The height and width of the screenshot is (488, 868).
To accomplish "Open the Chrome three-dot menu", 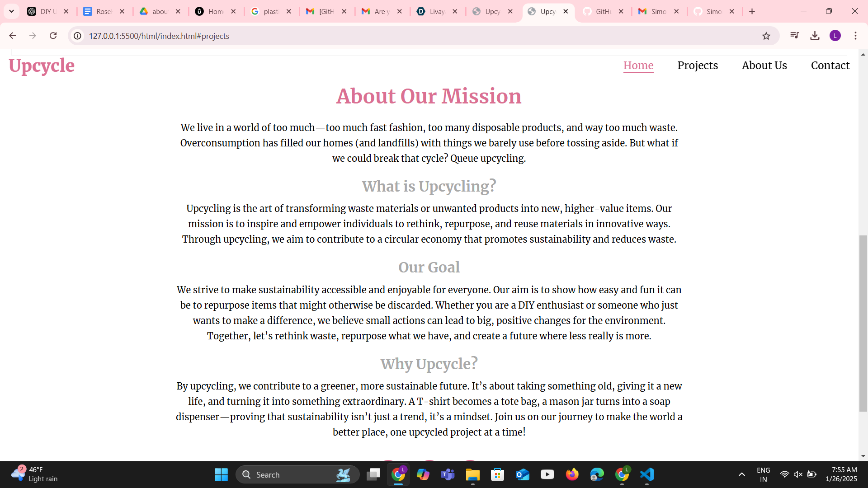I will tap(855, 36).
